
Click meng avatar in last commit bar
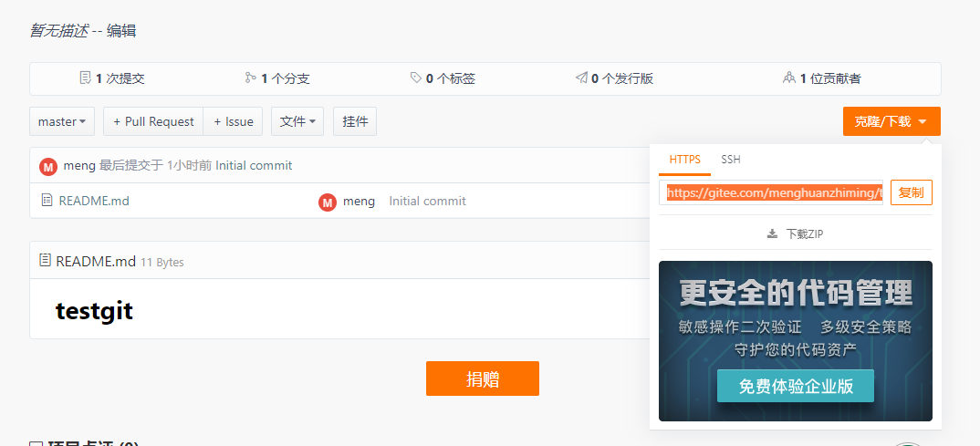[48, 166]
